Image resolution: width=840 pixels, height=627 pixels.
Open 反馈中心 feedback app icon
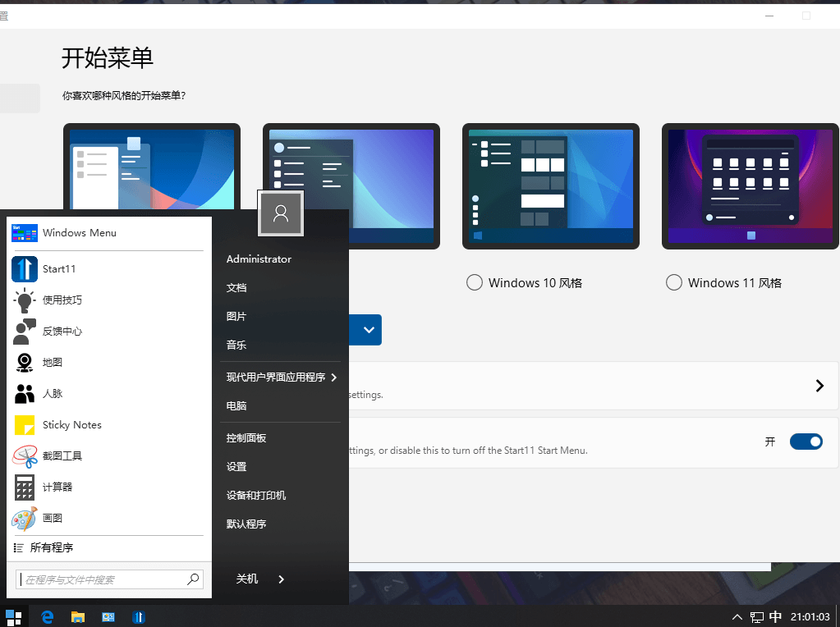point(25,332)
